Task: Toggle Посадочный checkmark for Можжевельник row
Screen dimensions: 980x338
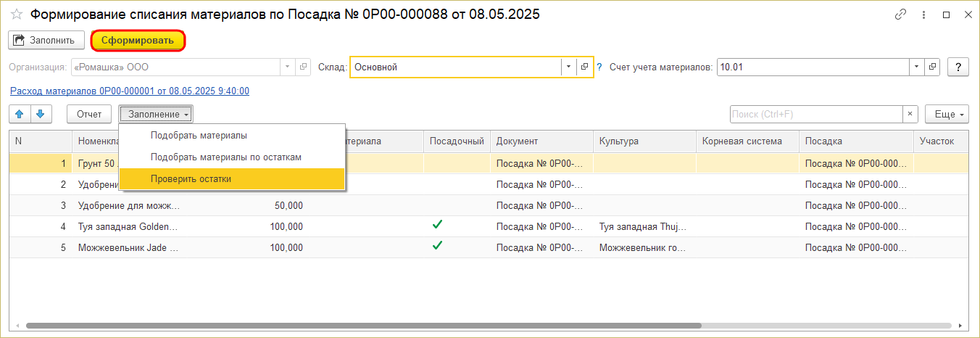Action: click(x=437, y=246)
